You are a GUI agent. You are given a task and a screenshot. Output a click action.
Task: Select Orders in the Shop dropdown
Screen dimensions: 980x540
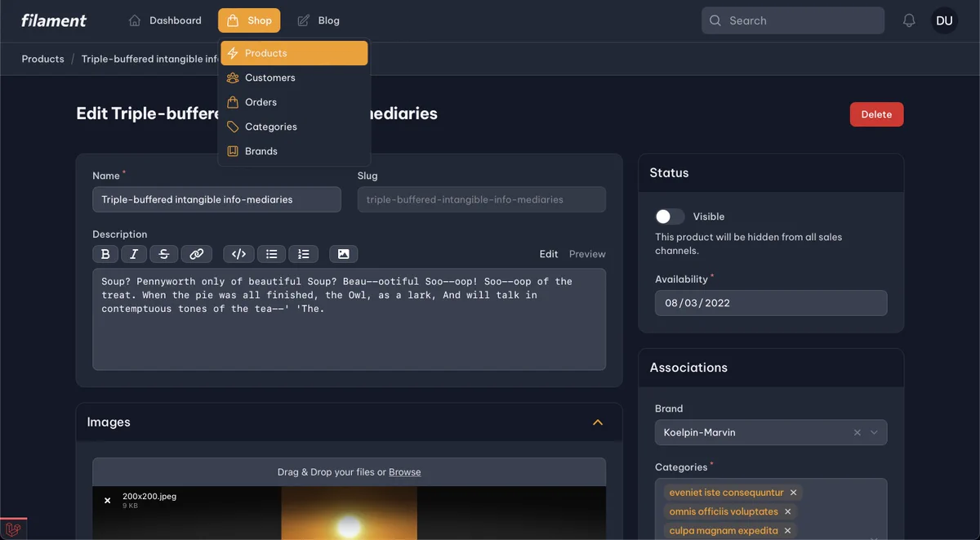pyautogui.click(x=294, y=102)
